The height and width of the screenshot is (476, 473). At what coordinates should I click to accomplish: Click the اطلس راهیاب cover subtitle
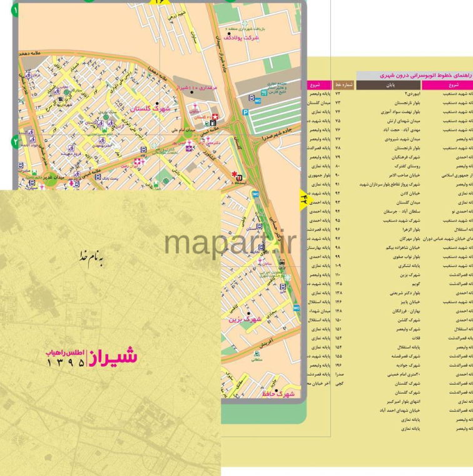pyautogui.click(x=65, y=353)
